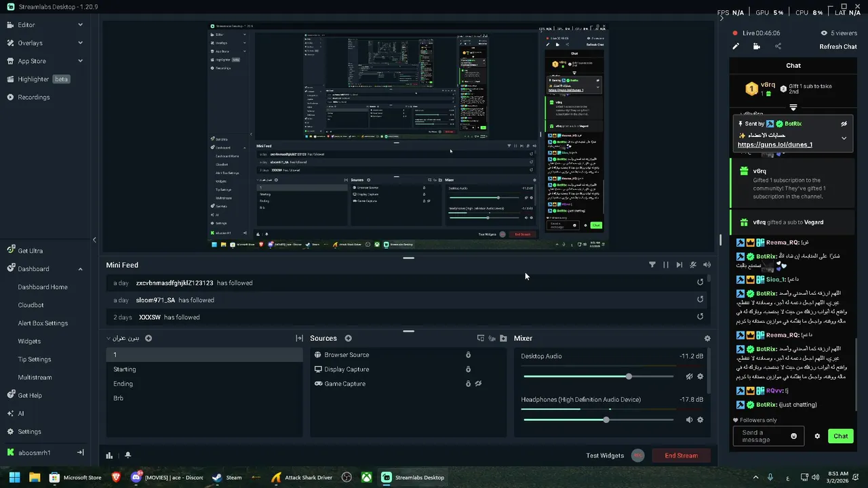Open scene transitions icon
Image resolution: width=868 pixels, height=488 pixels.
pyautogui.click(x=299, y=338)
